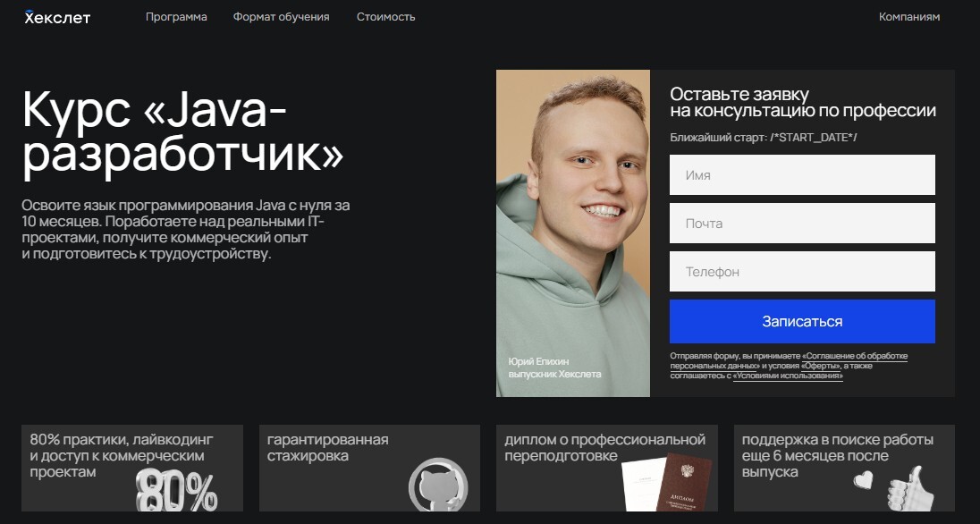Open the Условиями использования link
The image size is (980, 524).
(x=788, y=376)
